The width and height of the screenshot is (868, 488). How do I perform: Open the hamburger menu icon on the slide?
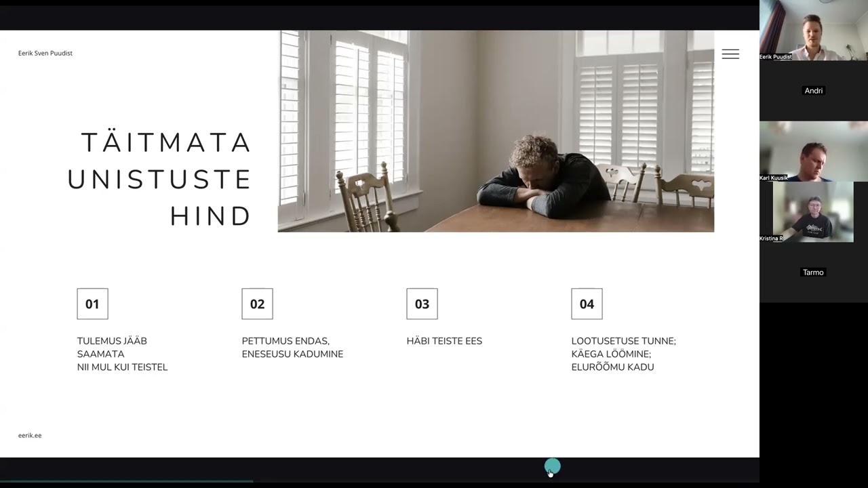pos(730,54)
